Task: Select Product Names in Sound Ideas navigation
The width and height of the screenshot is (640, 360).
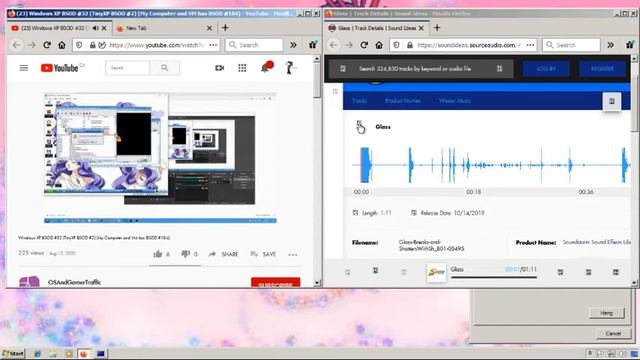Action: pos(402,100)
